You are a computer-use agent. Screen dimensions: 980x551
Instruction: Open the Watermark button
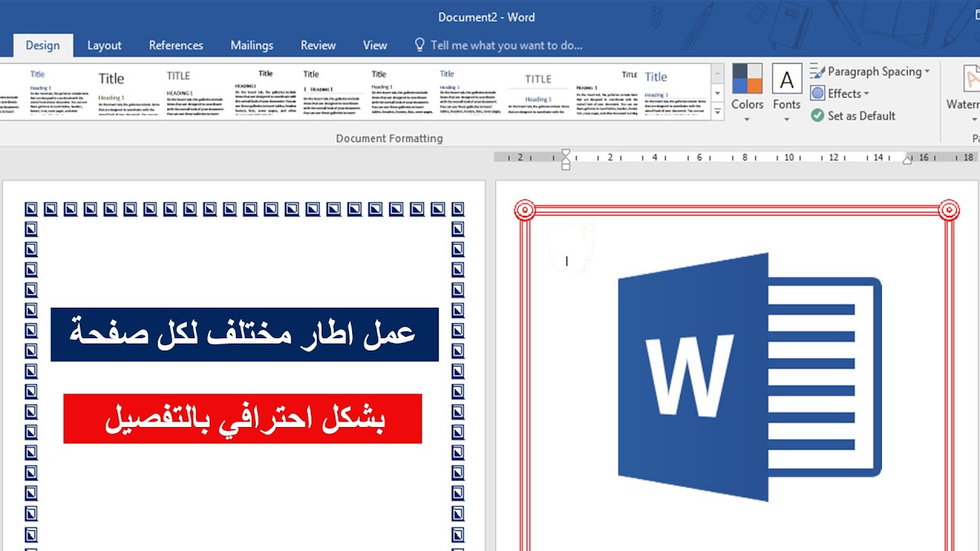[963, 93]
